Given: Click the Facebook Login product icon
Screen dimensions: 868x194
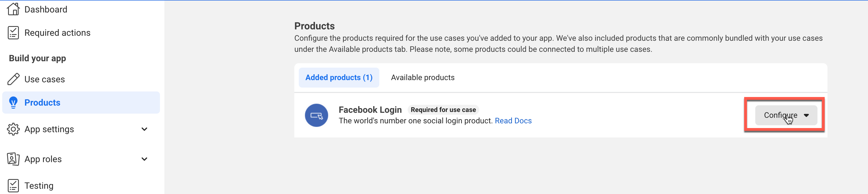Looking at the screenshot, I should pos(316,115).
